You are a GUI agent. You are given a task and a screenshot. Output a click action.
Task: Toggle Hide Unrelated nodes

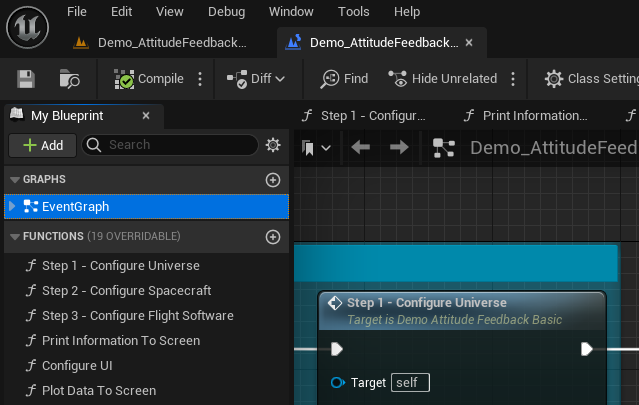(442, 79)
